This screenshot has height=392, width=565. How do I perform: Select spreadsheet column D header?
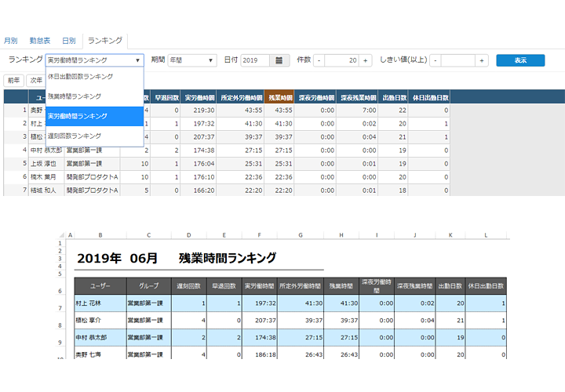(x=189, y=235)
